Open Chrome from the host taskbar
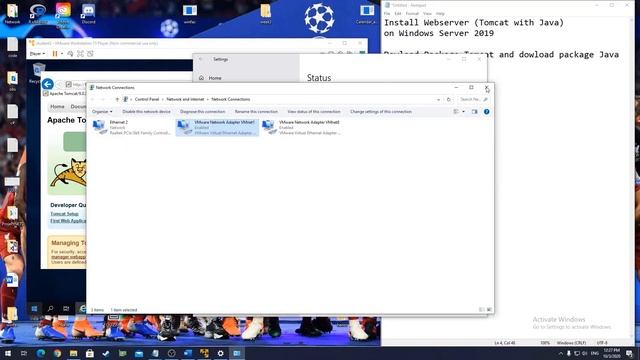 pyautogui.click(x=57, y=353)
